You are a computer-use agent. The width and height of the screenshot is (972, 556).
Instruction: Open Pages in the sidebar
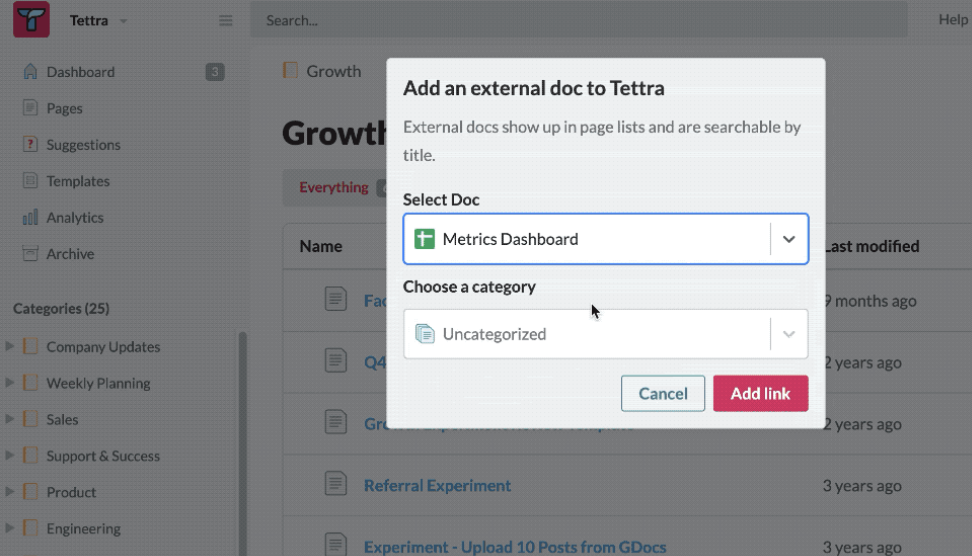point(64,108)
